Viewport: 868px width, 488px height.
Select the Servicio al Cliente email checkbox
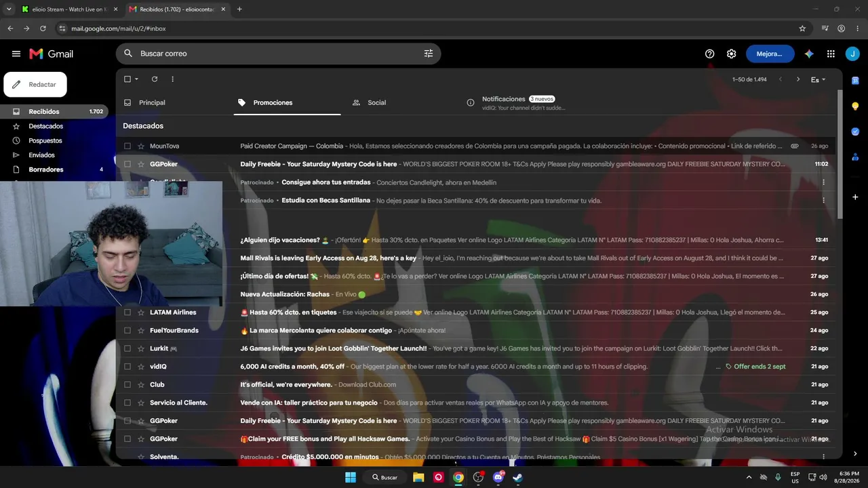point(127,403)
